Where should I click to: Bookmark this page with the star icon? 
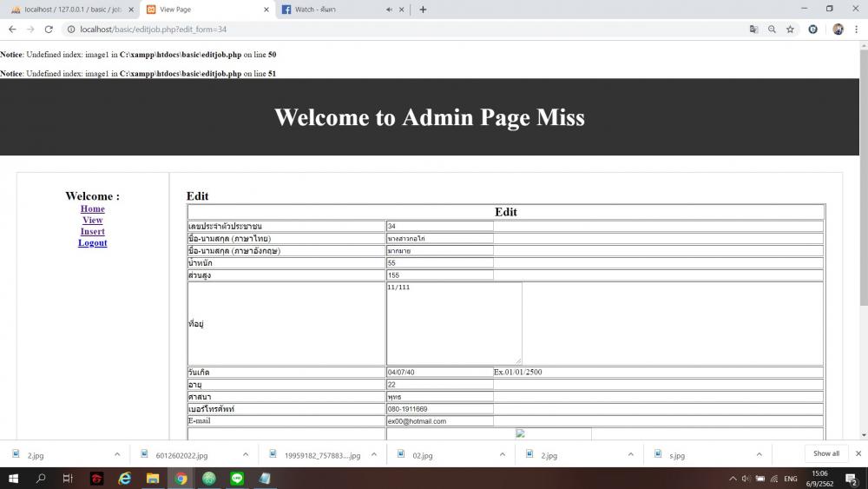pos(790,30)
